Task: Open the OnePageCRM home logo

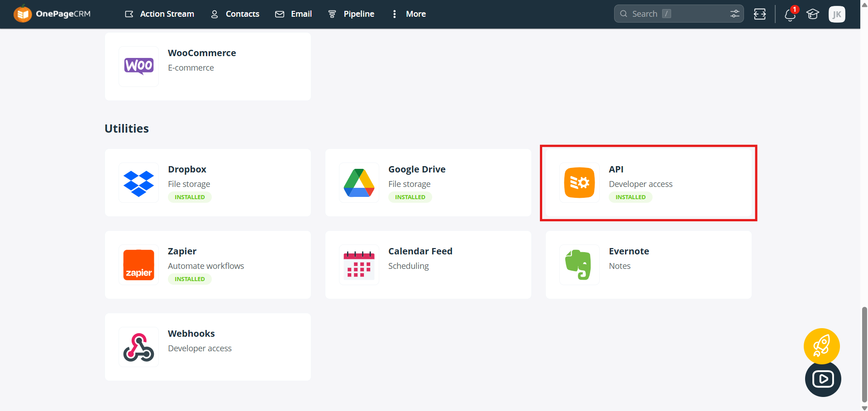Action: tap(52, 14)
